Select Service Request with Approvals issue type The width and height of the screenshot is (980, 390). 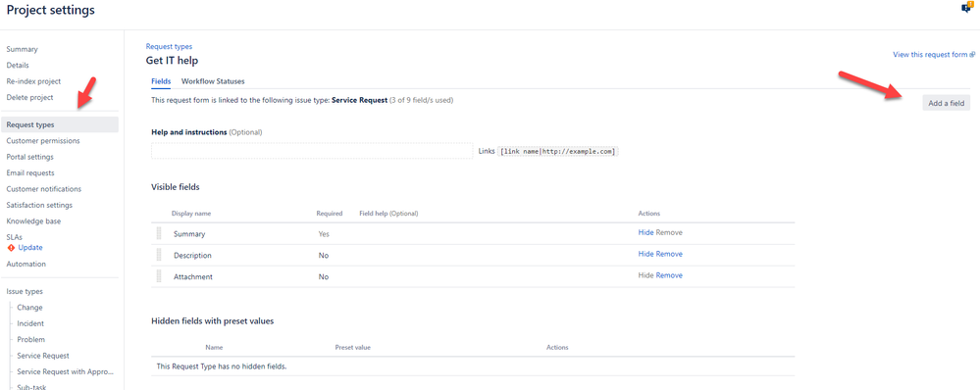66,372
